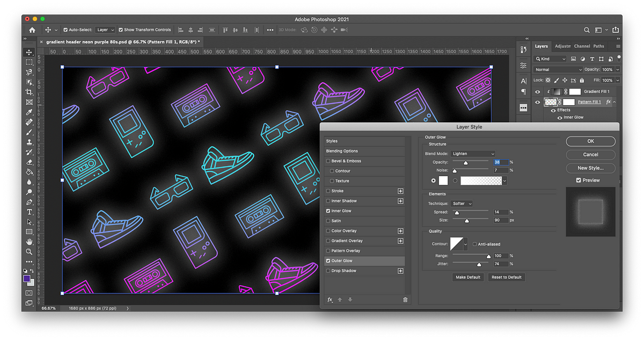Open the Blend Mode Lighten dropdown

click(473, 154)
